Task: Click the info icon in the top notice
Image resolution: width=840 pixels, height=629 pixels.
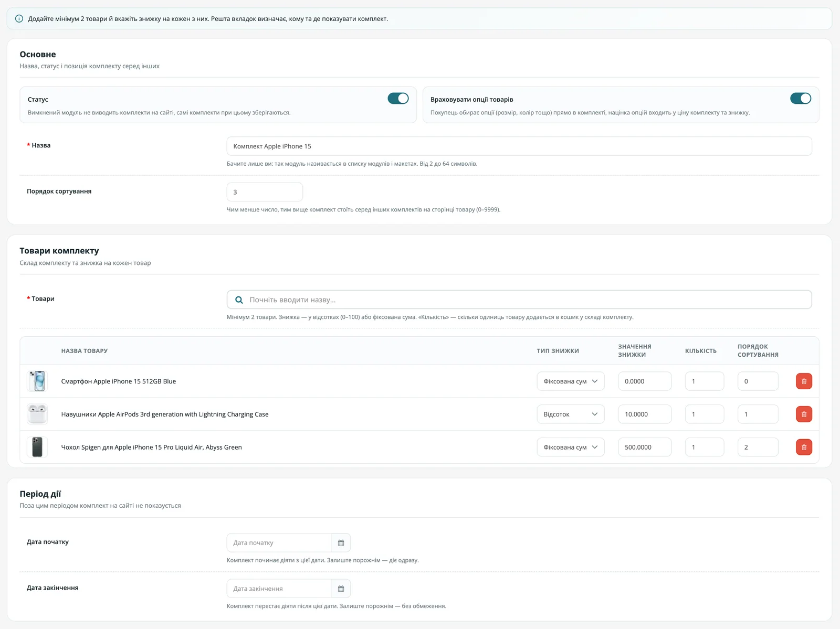Action: (19, 19)
